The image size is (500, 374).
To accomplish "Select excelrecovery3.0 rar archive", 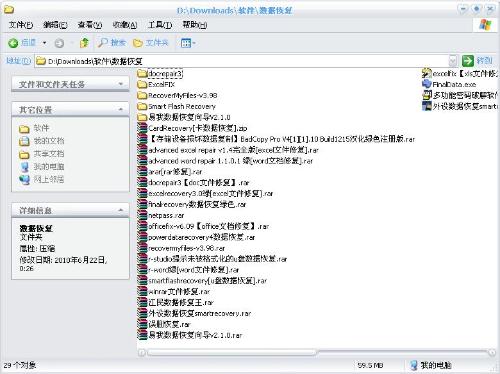I will pos(205,193).
